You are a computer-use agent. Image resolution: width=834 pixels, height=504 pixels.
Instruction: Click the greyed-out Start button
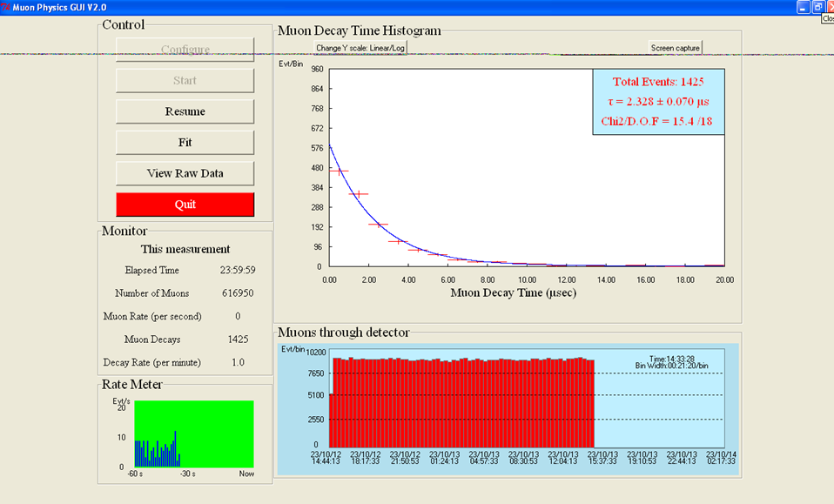pyautogui.click(x=185, y=80)
